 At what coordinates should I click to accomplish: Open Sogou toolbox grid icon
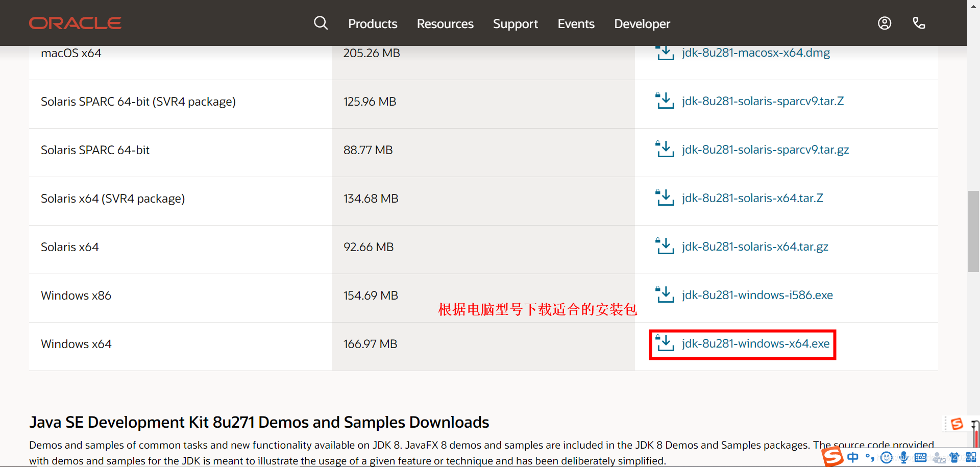tap(971, 457)
